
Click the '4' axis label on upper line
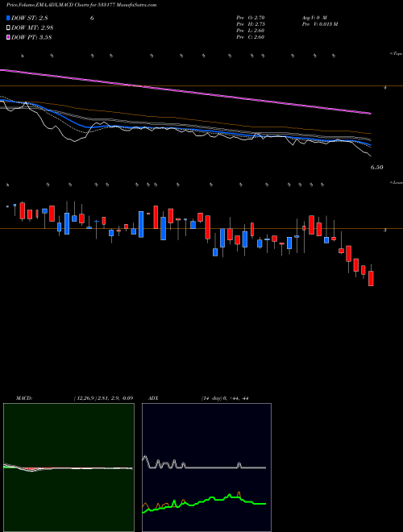coord(385,88)
